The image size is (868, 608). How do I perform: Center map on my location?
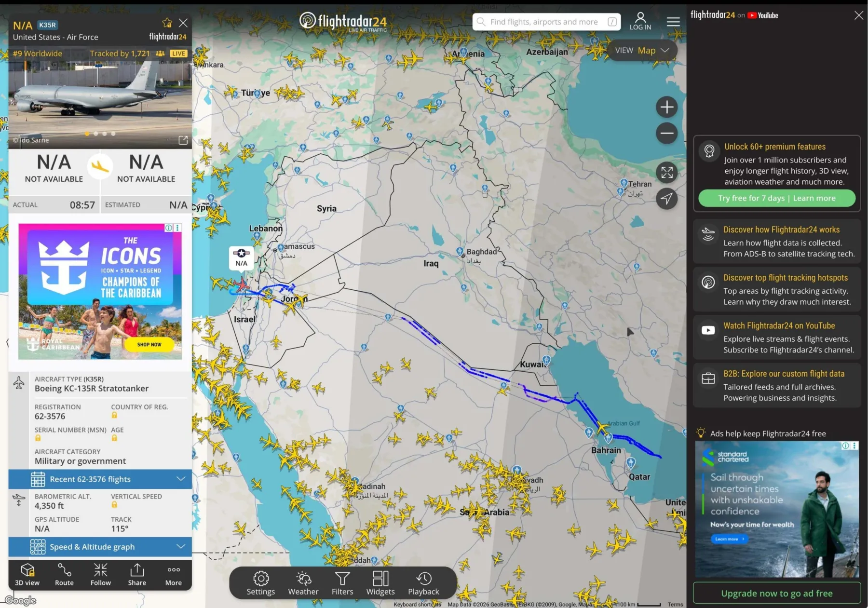point(666,199)
